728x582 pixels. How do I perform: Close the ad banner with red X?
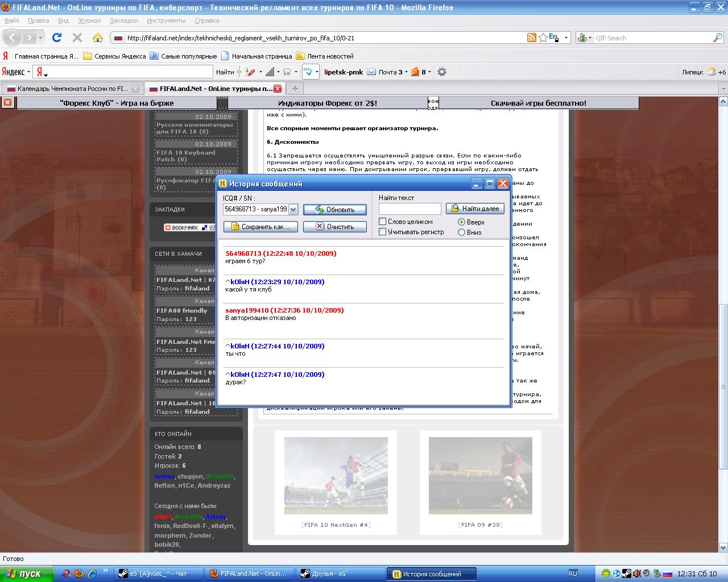pyautogui.click(x=7, y=102)
